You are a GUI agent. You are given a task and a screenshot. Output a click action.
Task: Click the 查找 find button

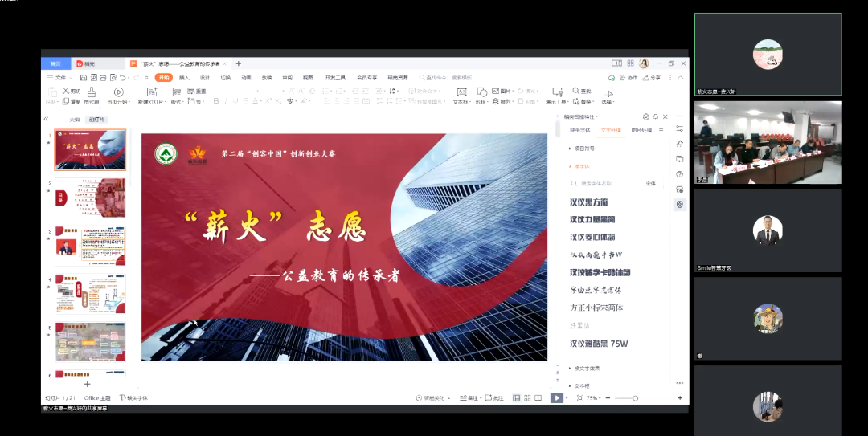pyautogui.click(x=582, y=91)
